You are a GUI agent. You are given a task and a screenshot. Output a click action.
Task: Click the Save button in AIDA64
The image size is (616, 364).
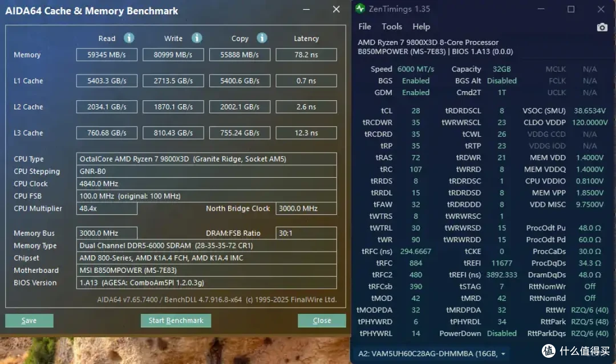point(29,321)
